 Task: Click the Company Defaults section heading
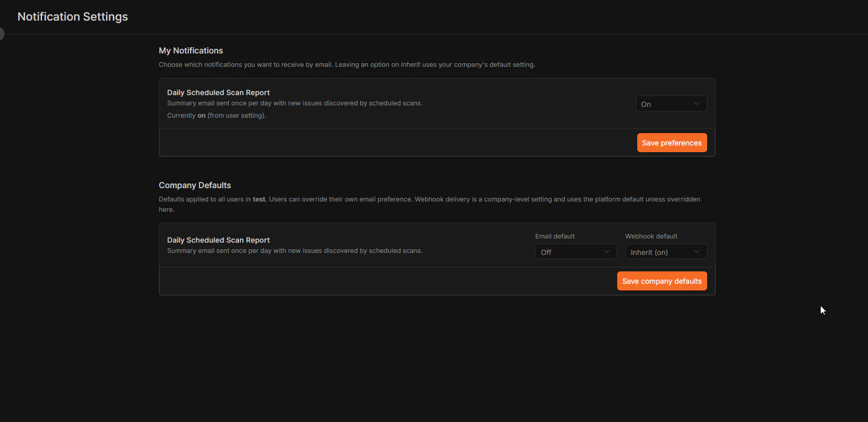pyautogui.click(x=195, y=185)
